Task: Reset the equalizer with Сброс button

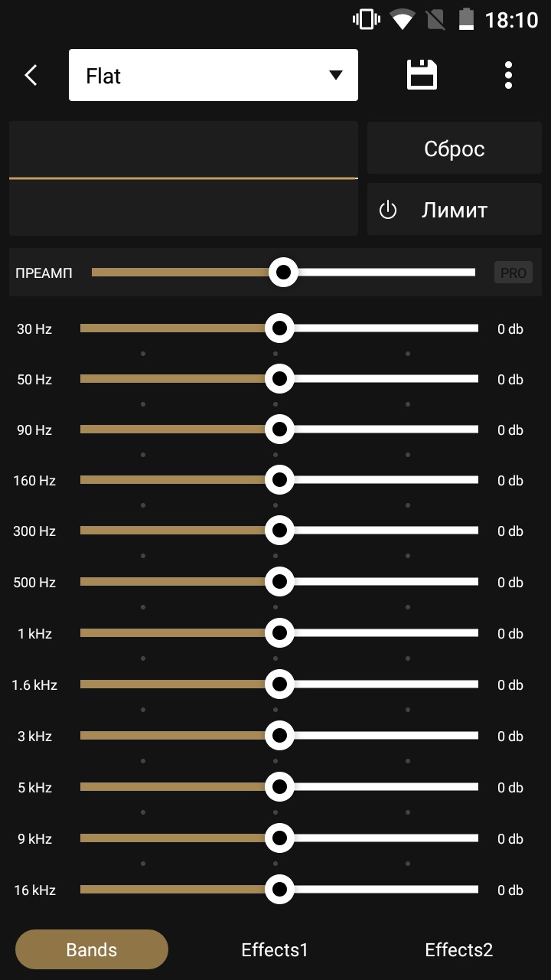Action: 455,149
